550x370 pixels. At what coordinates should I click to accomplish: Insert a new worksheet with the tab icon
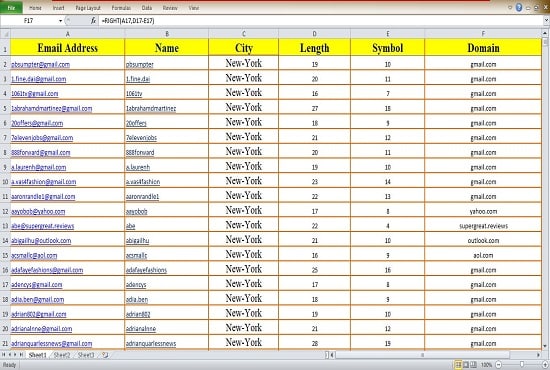[105, 355]
